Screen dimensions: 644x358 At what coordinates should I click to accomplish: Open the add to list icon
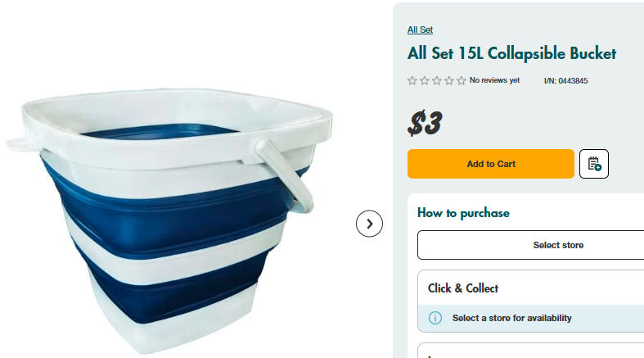tap(594, 164)
